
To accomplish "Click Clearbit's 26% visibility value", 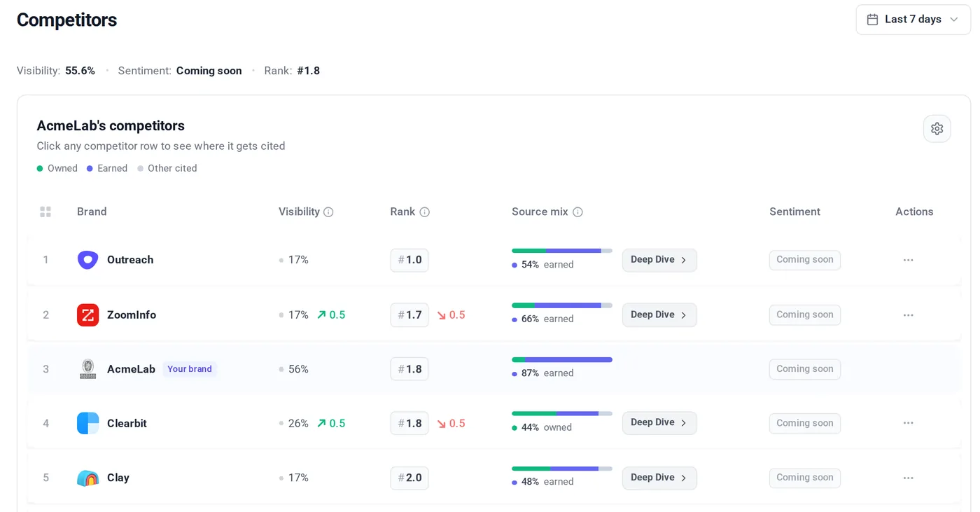I will (298, 423).
